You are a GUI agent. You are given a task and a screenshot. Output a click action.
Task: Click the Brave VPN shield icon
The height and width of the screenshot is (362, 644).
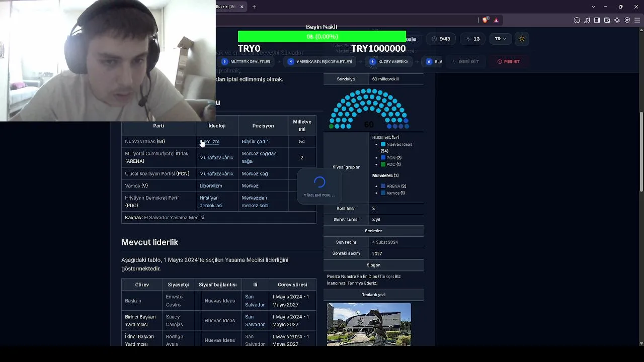coord(627,20)
